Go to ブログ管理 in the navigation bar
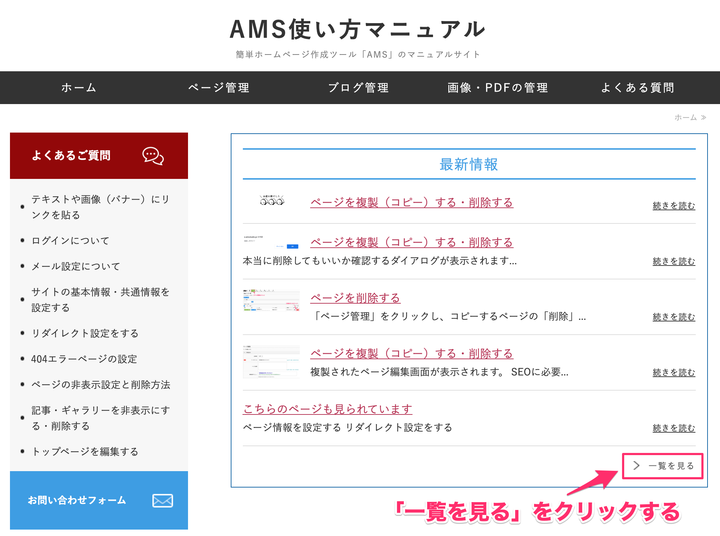Viewport: 720px width, 536px height. 358,88
